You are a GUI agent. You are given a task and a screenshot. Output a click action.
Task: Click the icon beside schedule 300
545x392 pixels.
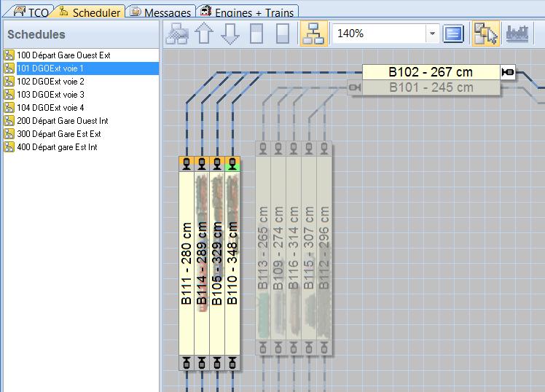coord(9,134)
